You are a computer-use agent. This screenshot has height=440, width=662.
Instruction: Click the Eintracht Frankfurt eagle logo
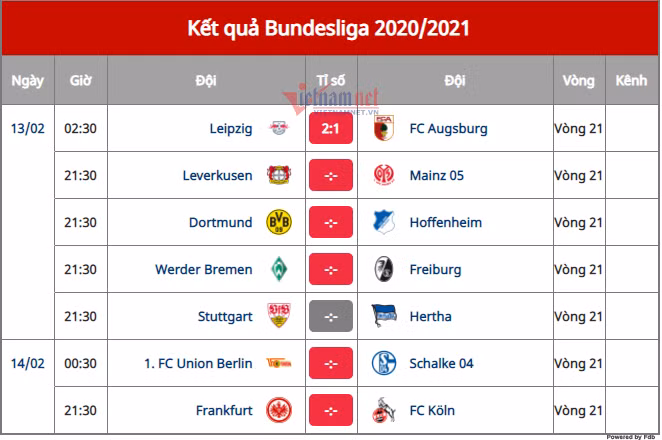[x=279, y=410]
